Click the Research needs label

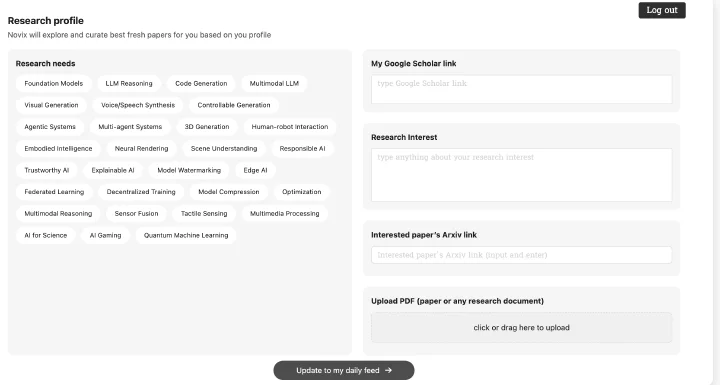[45, 63]
